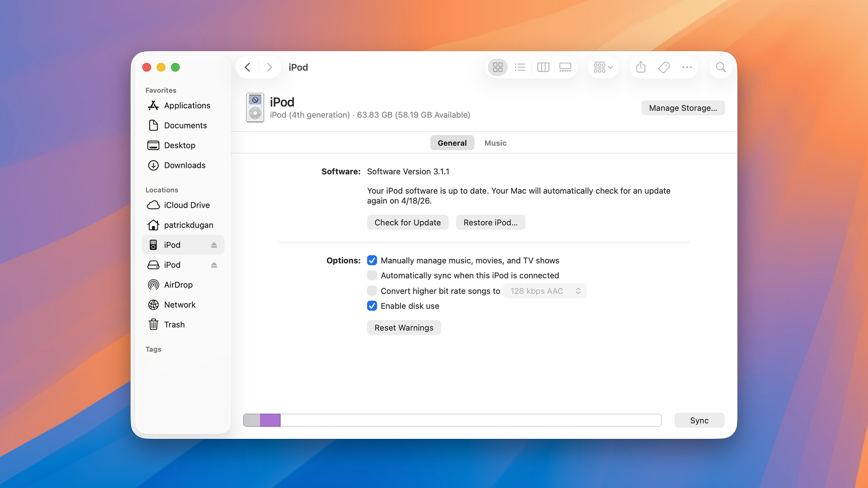Switch to the Music tab
This screenshot has width=868, height=488.
(x=495, y=143)
